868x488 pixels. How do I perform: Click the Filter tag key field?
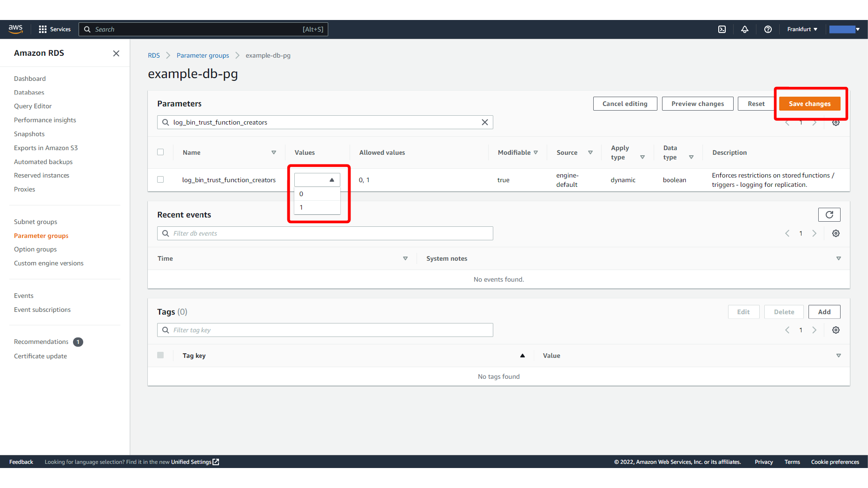tap(325, 330)
